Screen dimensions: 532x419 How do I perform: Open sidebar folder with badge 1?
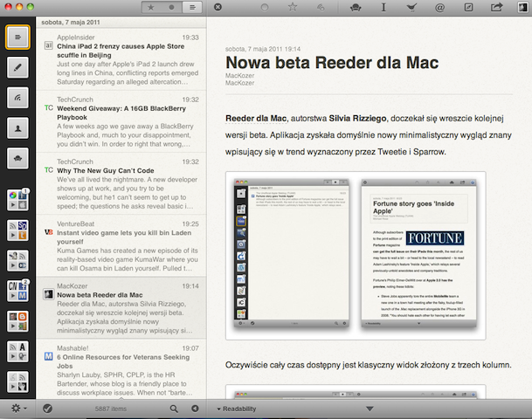point(17,200)
